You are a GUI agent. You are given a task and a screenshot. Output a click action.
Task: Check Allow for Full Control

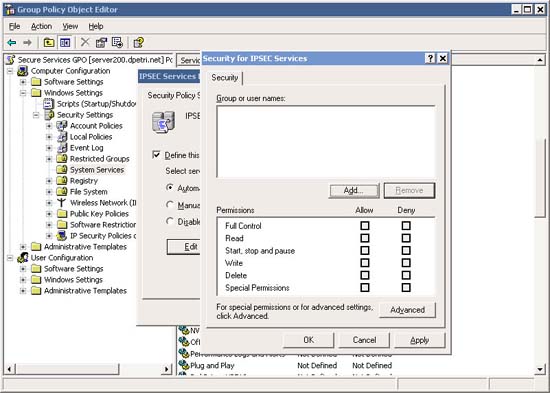(x=365, y=226)
